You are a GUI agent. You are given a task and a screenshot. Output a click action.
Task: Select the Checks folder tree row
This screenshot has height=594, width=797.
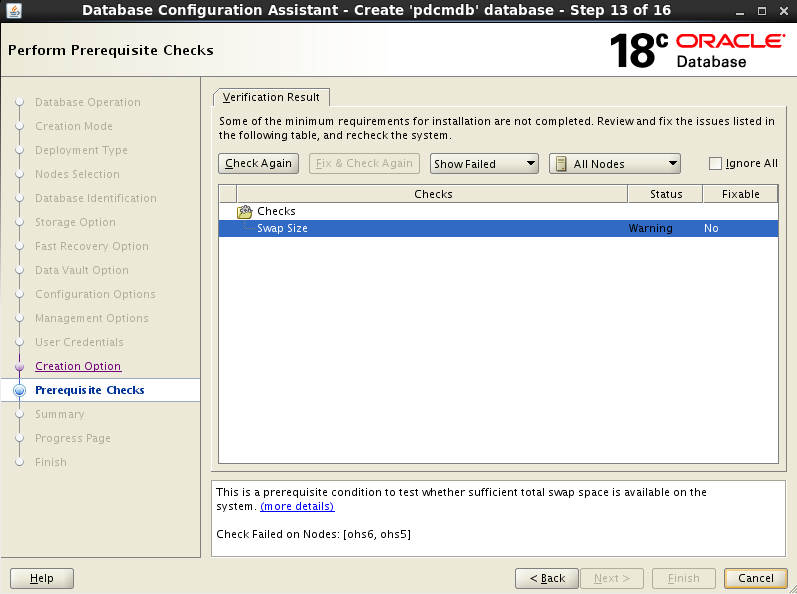click(498, 211)
